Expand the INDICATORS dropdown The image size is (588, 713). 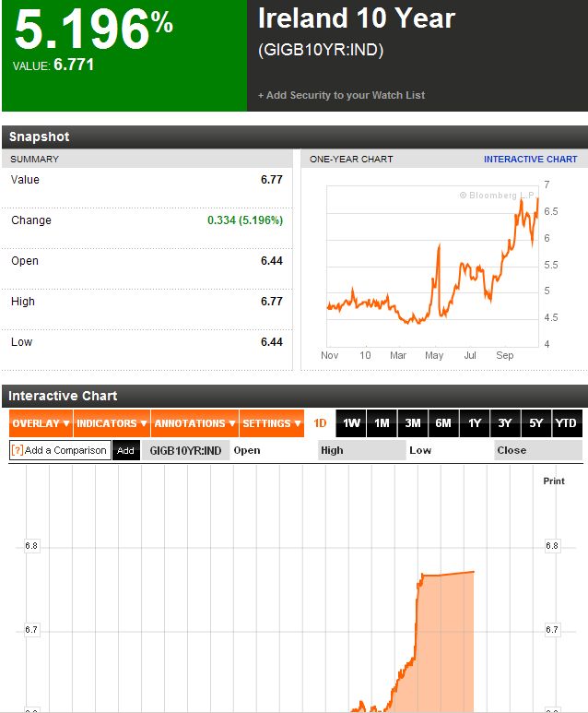pyautogui.click(x=112, y=423)
